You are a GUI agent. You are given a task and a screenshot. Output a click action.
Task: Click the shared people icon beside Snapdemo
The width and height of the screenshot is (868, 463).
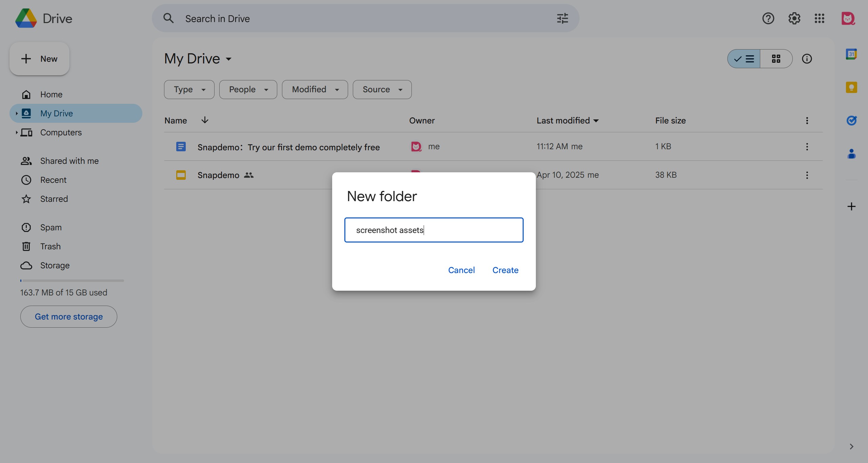coord(249,175)
